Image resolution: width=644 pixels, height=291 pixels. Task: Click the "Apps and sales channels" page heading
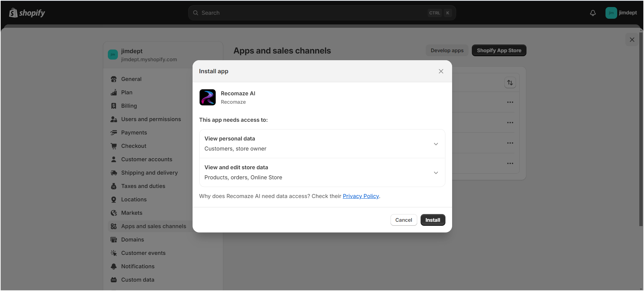pyautogui.click(x=282, y=51)
